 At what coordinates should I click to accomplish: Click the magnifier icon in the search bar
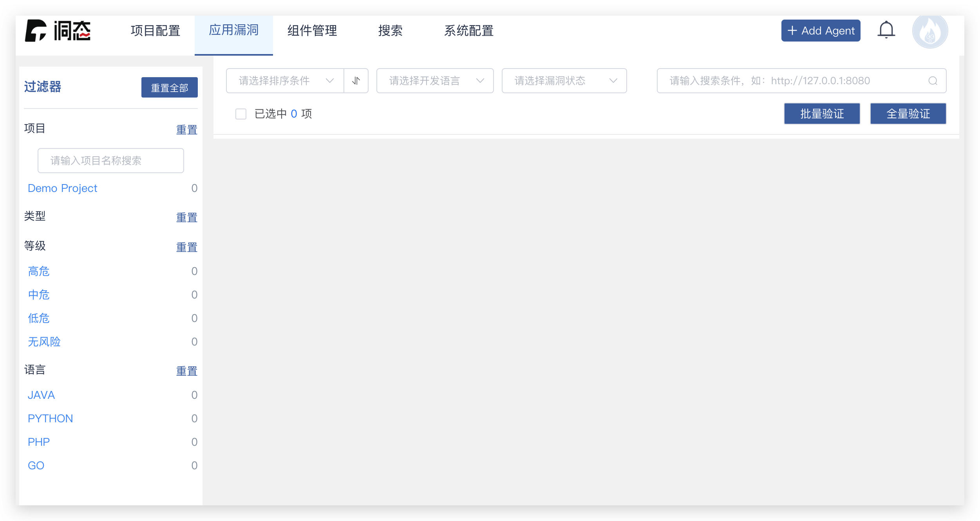(x=933, y=81)
